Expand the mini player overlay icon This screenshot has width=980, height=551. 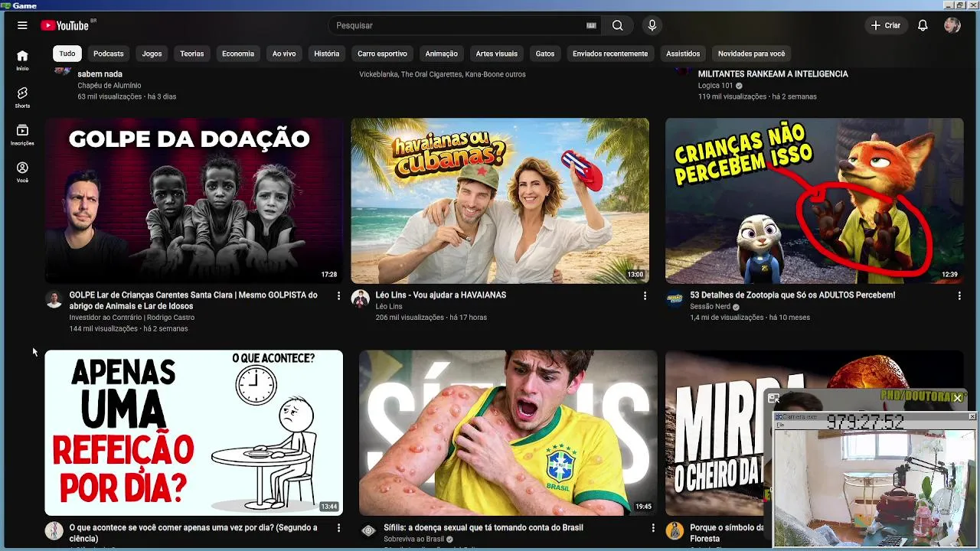click(x=774, y=398)
